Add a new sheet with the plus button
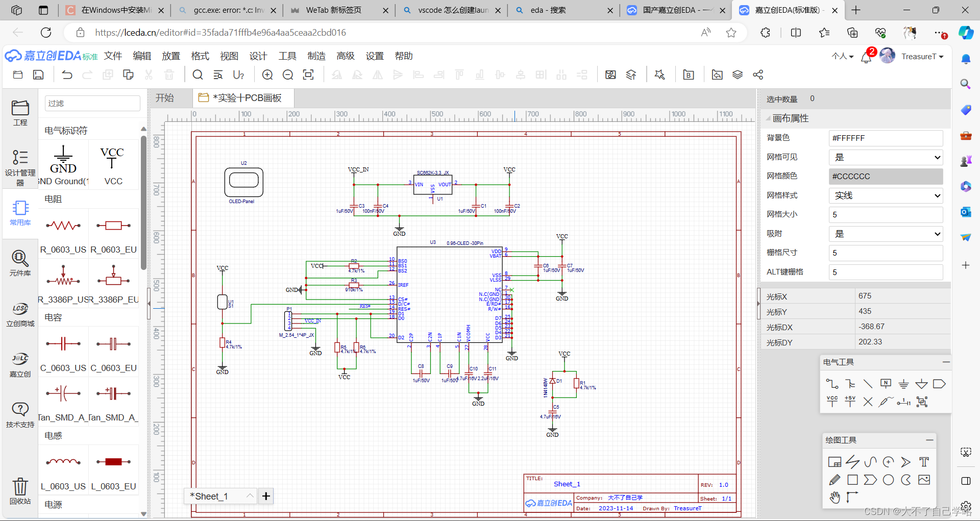Screen dimensions: 980x521 click(x=265, y=495)
